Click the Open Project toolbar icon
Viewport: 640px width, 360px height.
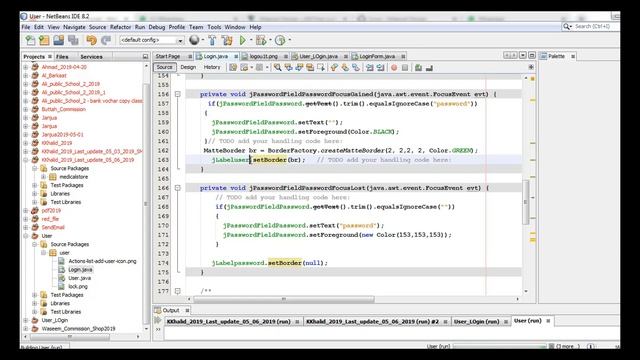tap(58, 40)
